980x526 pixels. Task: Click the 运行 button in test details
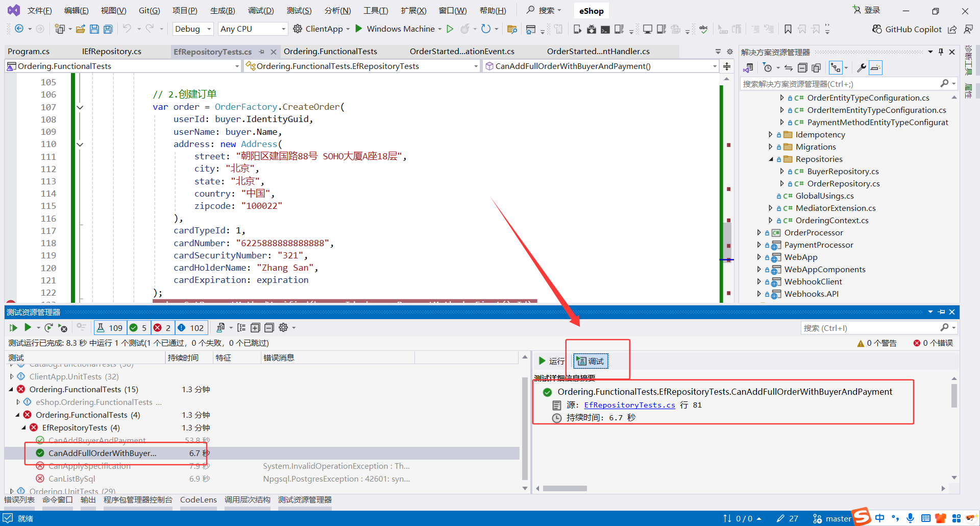click(552, 361)
